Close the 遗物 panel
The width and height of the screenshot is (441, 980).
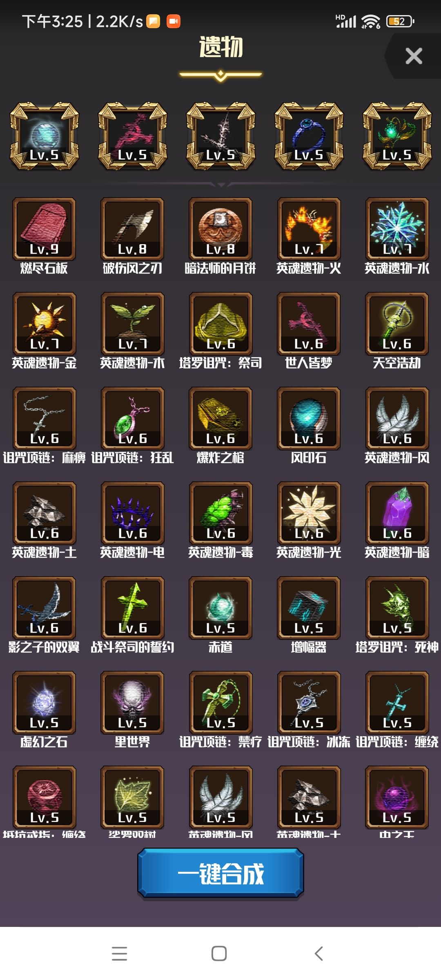tap(414, 56)
